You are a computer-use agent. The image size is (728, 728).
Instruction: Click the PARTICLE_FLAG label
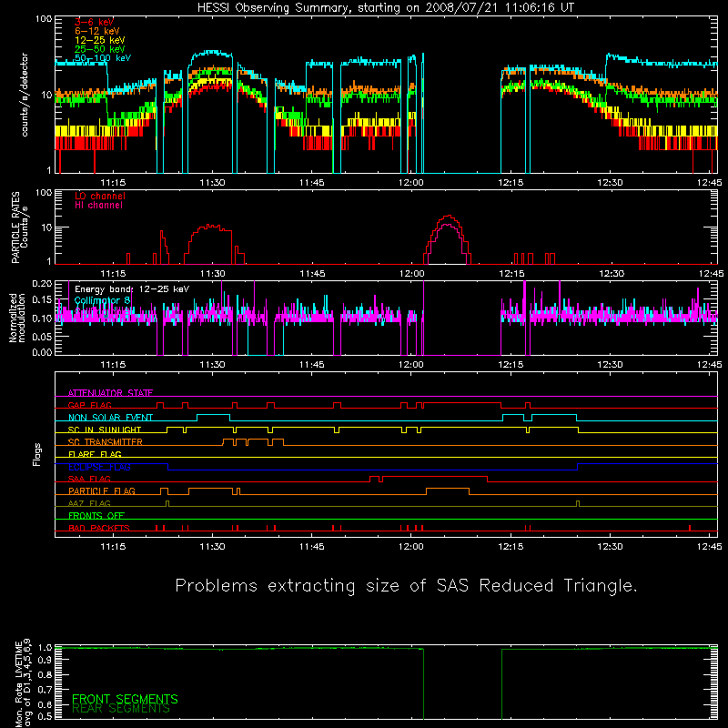point(102,491)
